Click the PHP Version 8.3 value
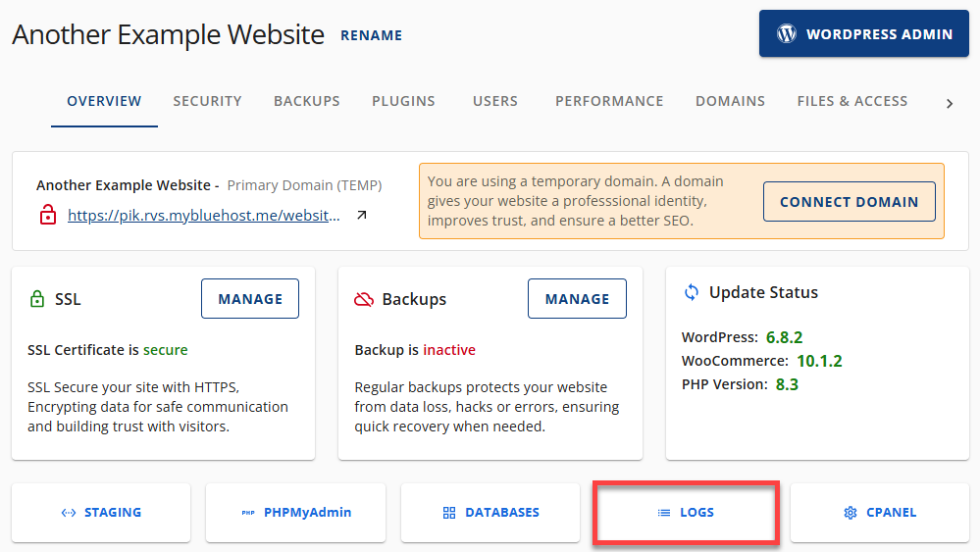This screenshot has width=980, height=552. (x=787, y=384)
